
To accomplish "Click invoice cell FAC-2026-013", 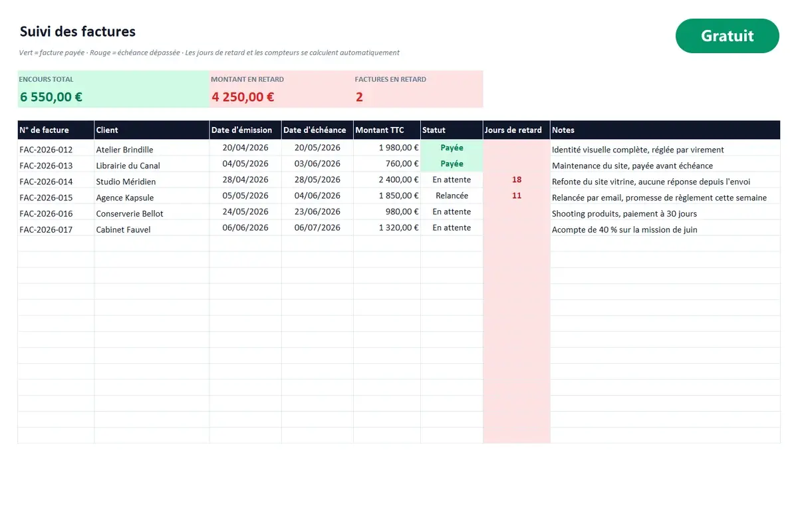I will [x=56, y=164].
